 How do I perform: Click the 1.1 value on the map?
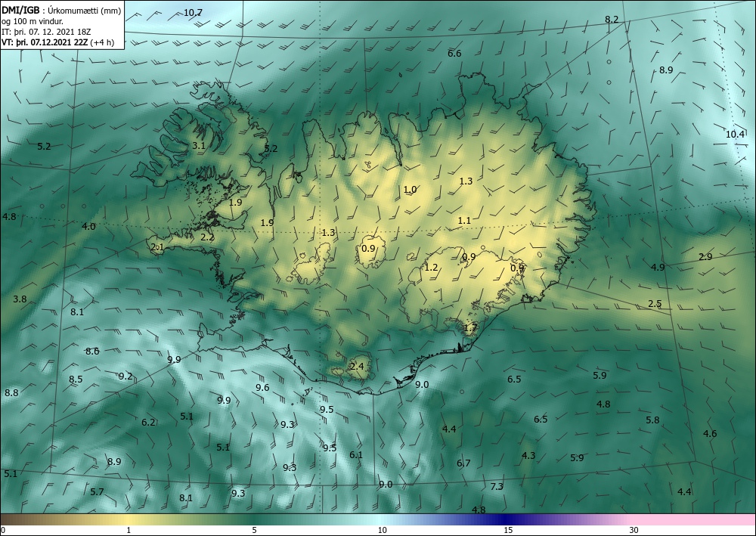(x=464, y=220)
